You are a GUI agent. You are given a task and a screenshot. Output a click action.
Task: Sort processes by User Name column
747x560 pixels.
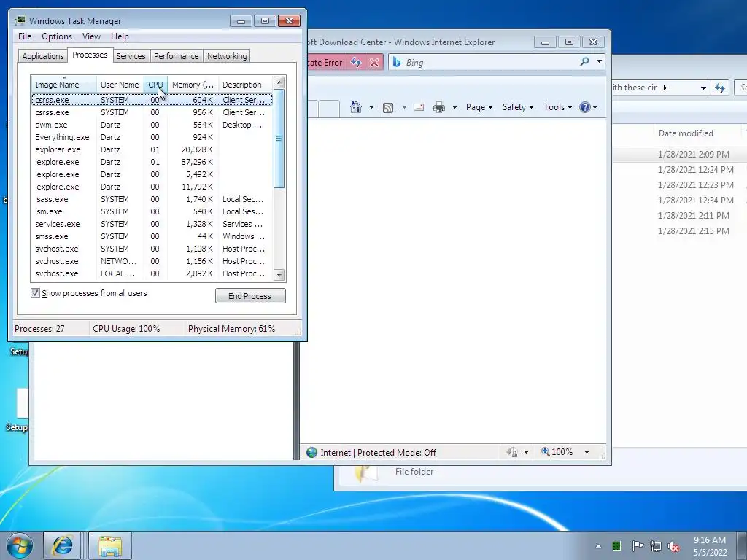(x=120, y=85)
